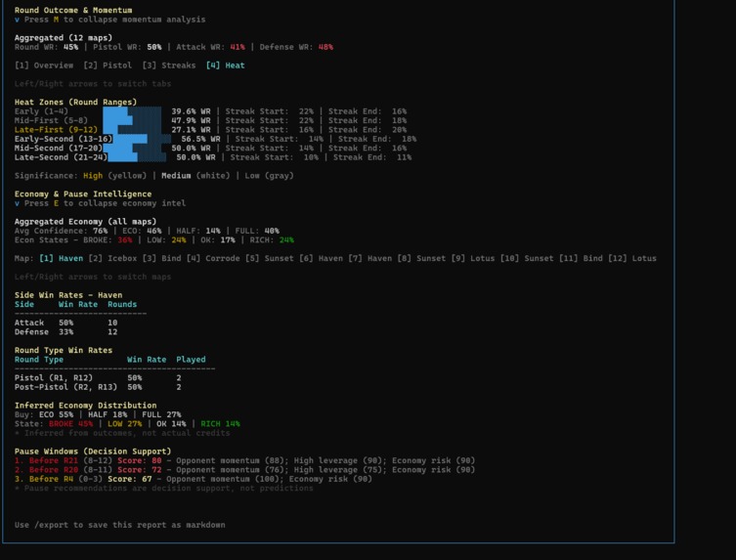Select map [1] Haven
Image resolution: width=736 pixels, height=560 pixels.
(x=61, y=258)
